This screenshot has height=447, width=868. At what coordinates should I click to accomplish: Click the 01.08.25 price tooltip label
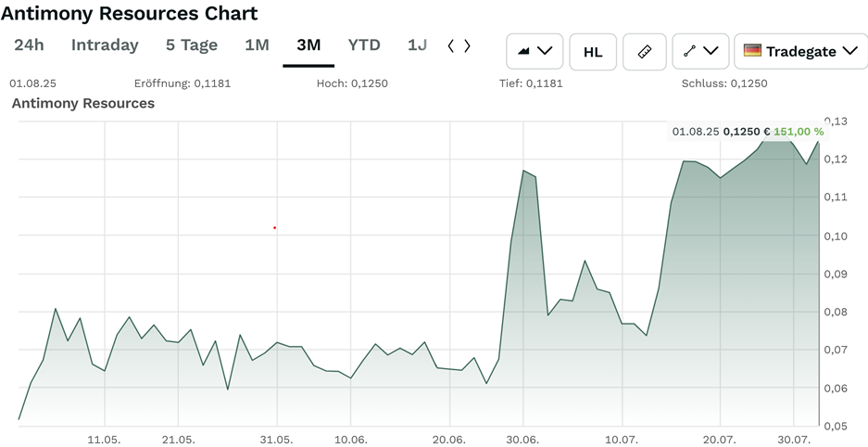click(x=748, y=132)
